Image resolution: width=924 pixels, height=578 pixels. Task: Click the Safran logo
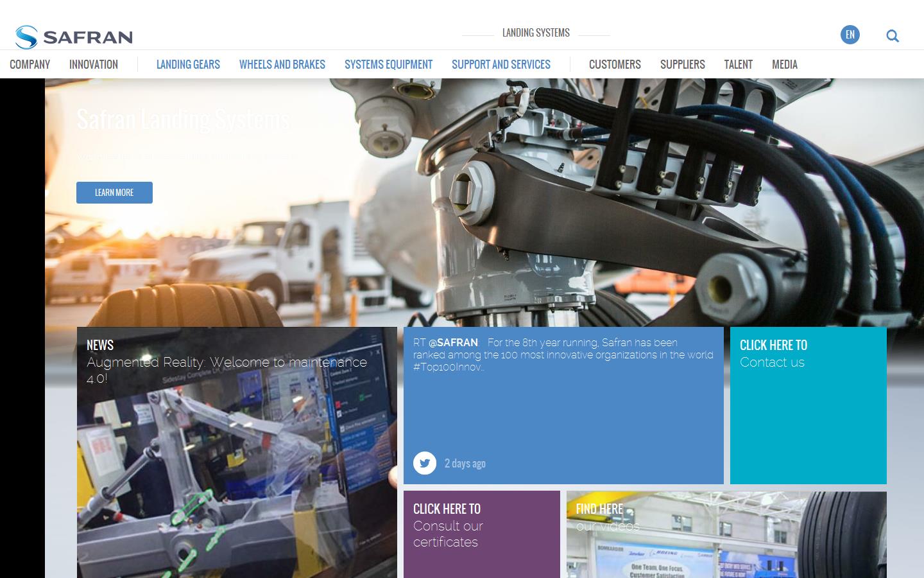(74, 37)
